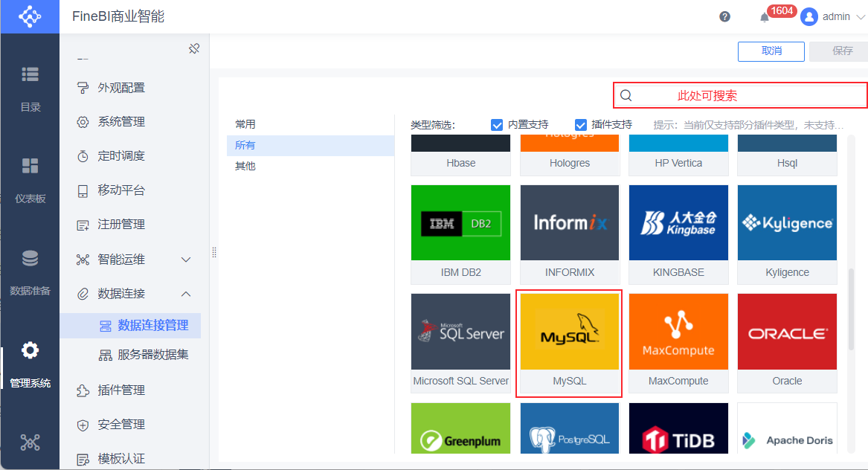Click the database list vertical scrollbar

pyautogui.click(x=851, y=309)
